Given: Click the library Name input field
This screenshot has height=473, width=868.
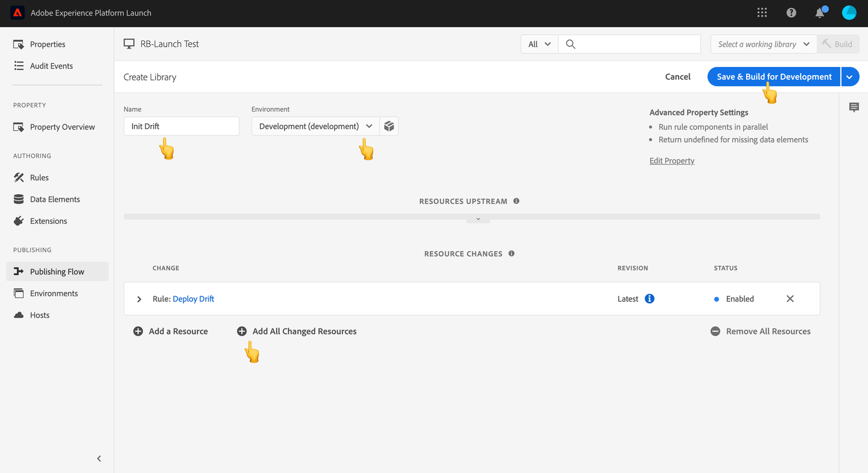Looking at the screenshot, I should (181, 126).
